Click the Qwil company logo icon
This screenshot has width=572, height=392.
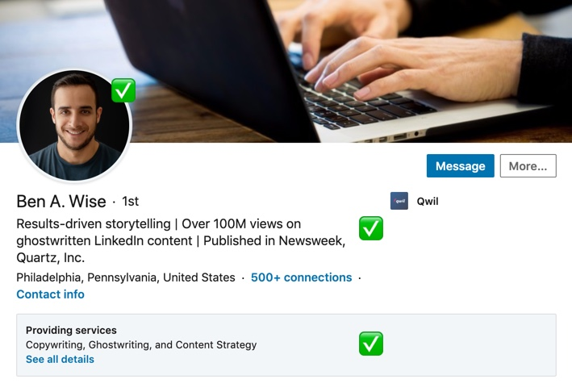pos(399,201)
